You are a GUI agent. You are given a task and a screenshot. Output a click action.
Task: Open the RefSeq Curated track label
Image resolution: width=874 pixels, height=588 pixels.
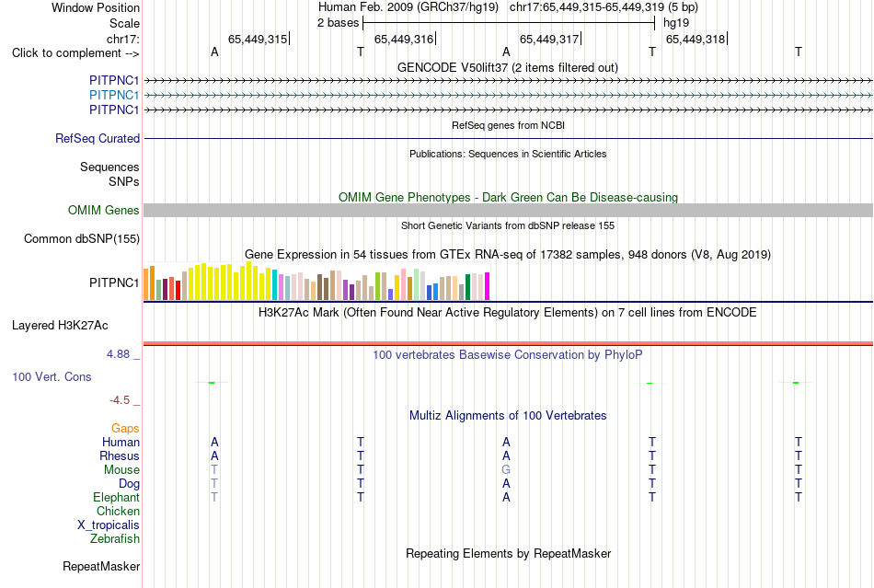tap(97, 138)
